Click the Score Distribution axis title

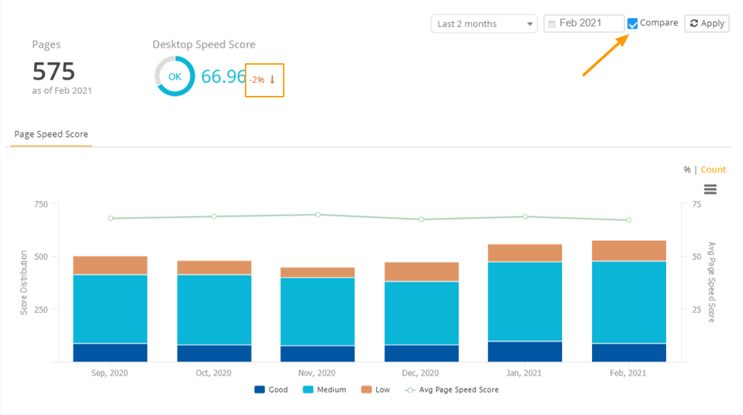(24, 283)
